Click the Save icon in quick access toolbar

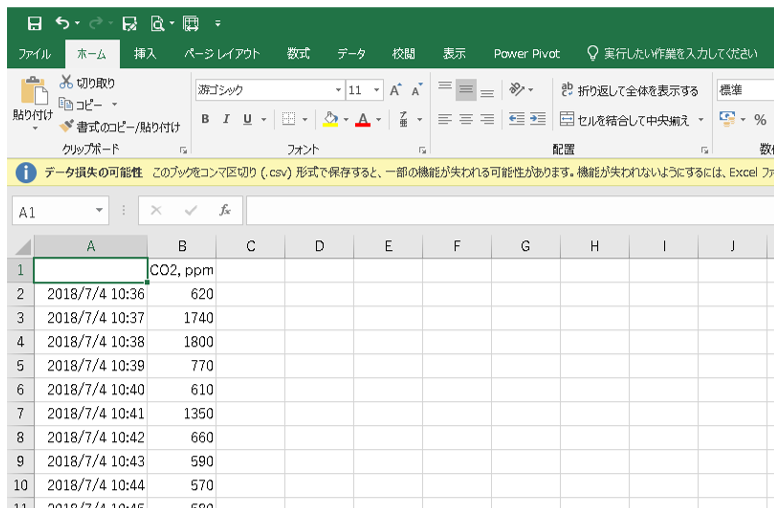[34, 23]
